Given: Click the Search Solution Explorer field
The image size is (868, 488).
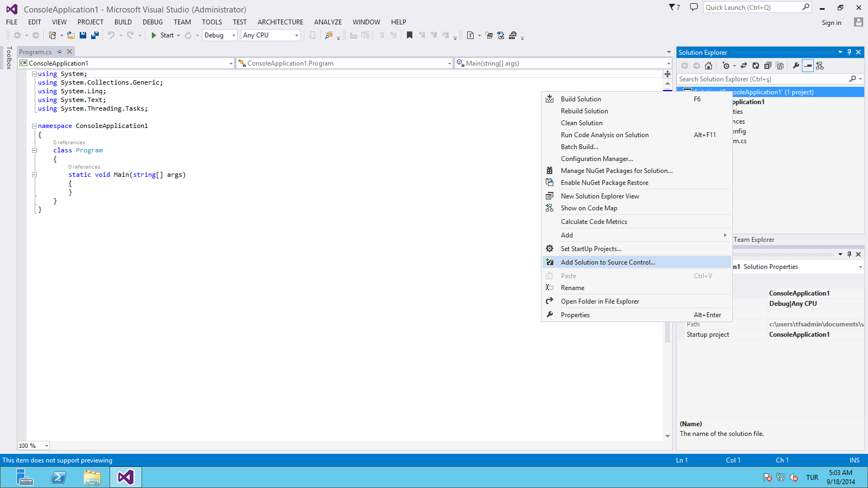Looking at the screenshot, I should click(762, 79).
